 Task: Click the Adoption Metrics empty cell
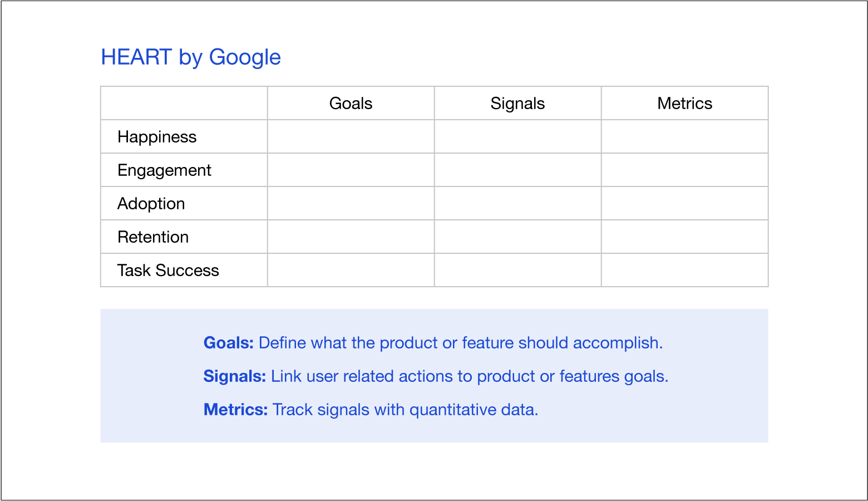point(685,203)
